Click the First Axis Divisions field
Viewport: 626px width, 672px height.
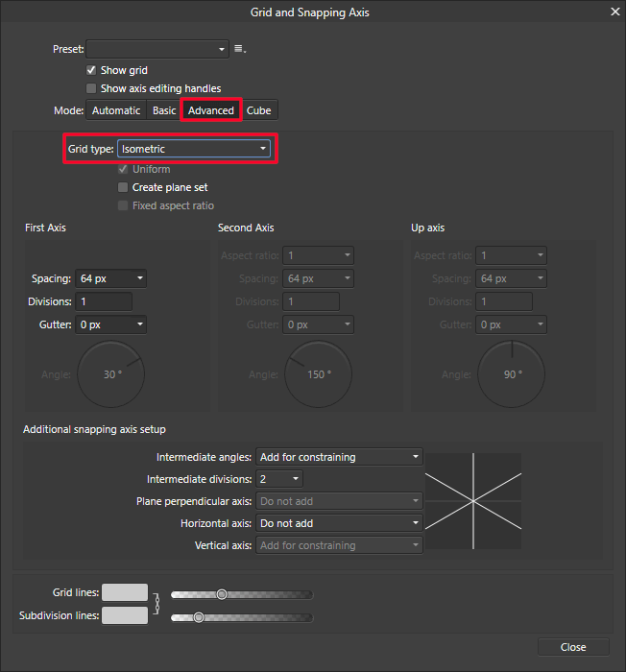[x=104, y=301]
